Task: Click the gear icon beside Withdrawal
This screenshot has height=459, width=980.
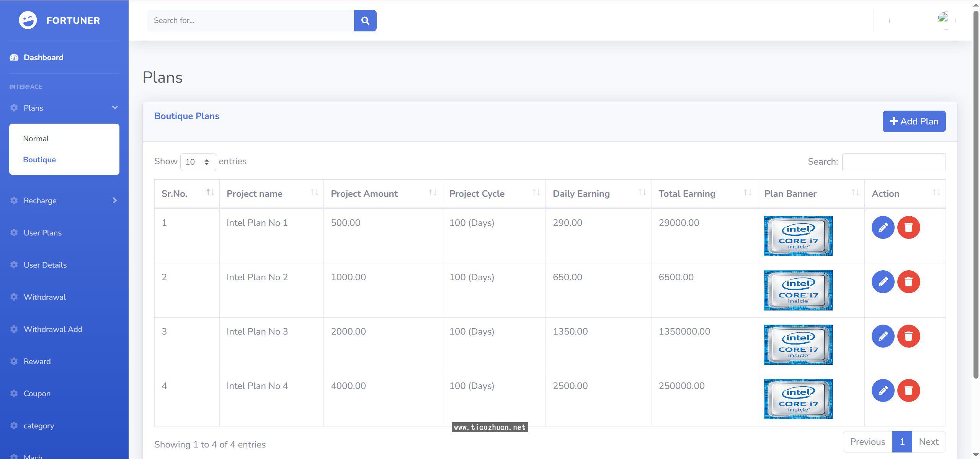Action: tap(14, 297)
